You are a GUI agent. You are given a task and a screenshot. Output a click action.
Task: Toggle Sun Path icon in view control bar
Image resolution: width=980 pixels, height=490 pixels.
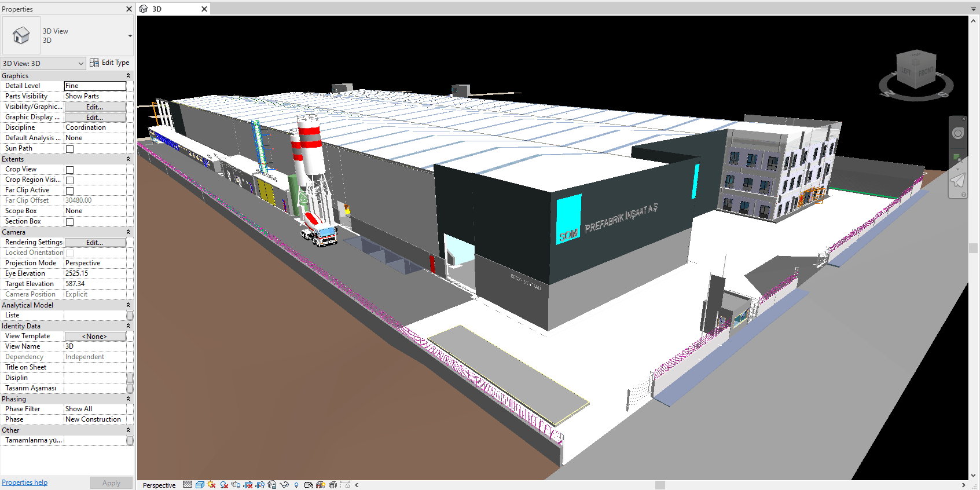tap(211, 485)
